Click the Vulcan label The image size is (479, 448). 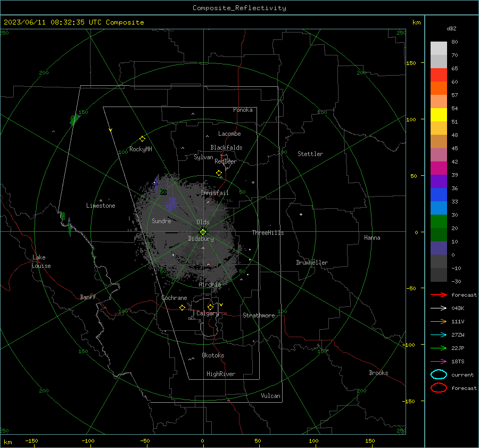271,396
